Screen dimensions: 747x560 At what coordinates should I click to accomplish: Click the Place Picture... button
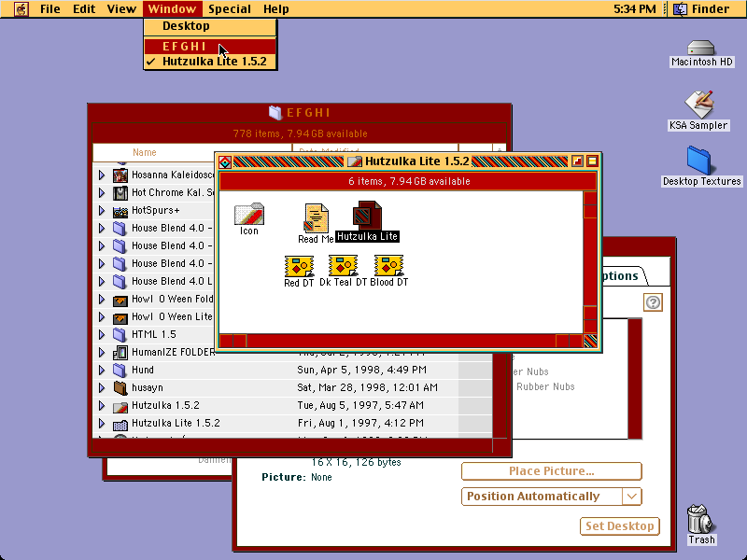point(552,471)
